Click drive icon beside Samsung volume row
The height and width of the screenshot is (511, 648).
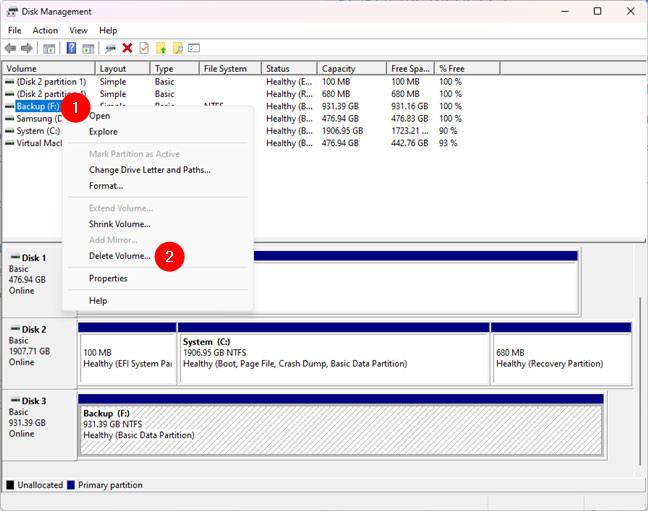tap(10, 119)
